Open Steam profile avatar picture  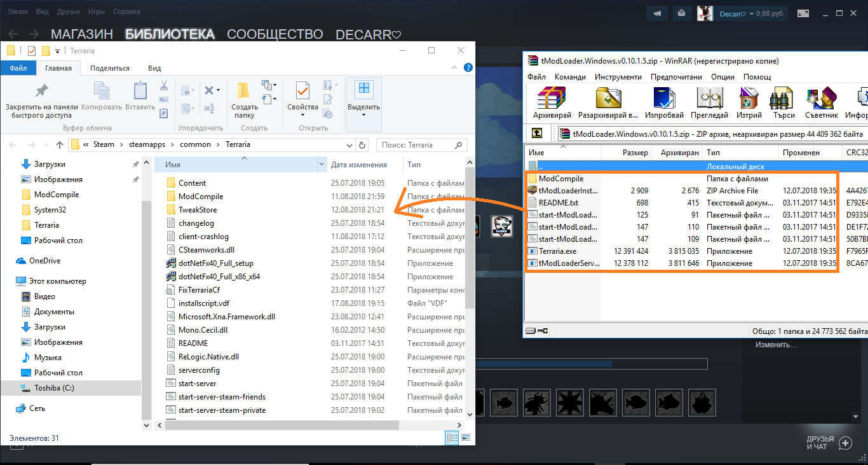pyautogui.click(x=705, y=13)
